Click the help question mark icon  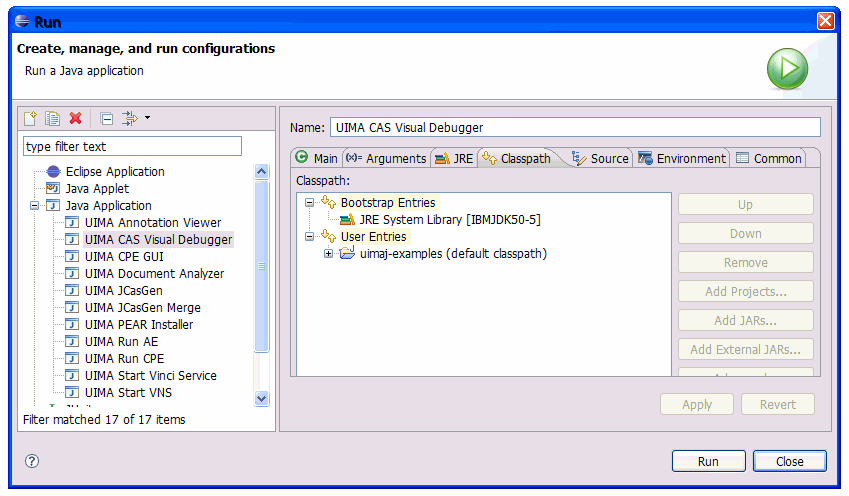click(31, 461)
